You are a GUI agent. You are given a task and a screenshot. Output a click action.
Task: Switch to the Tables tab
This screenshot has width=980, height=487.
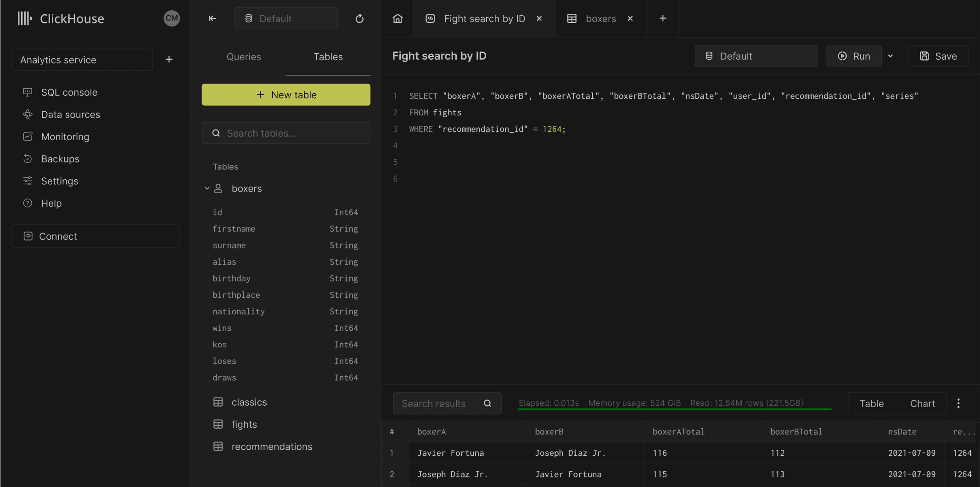coord(328,57)
